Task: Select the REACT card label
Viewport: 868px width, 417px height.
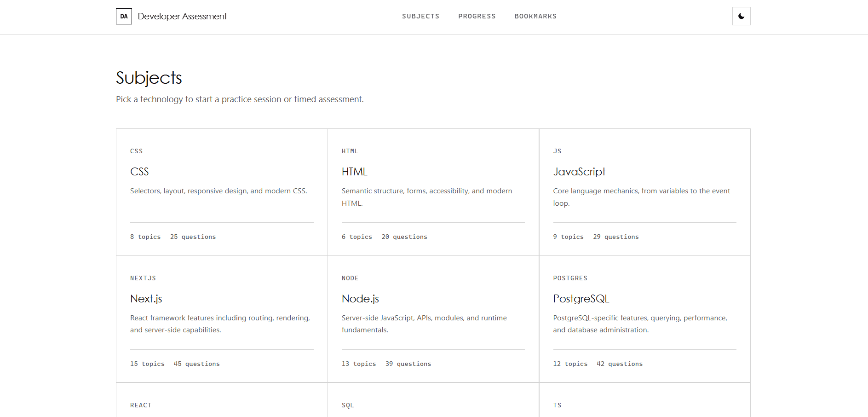Action: [x=141, y=405]
